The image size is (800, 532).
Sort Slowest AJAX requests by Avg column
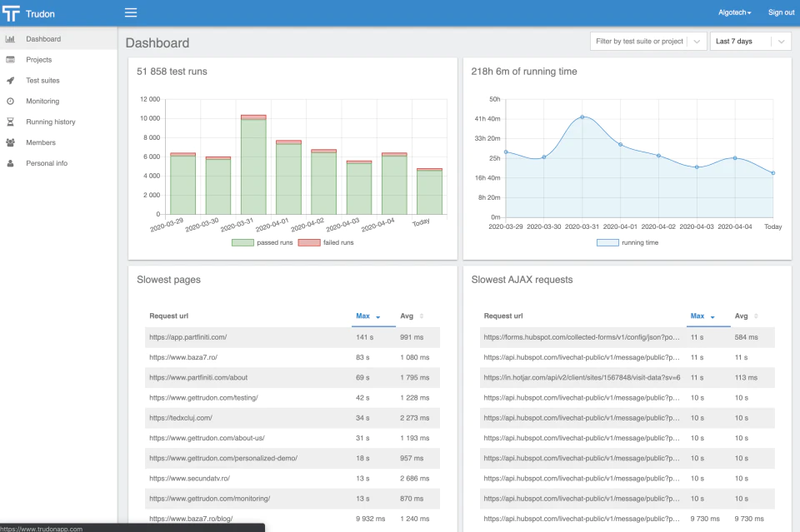[x=746, y=316]
